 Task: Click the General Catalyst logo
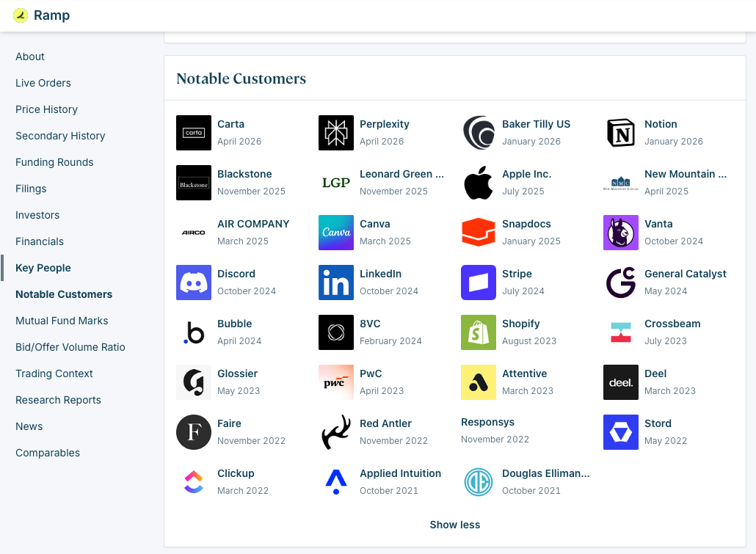click(621, 283)
